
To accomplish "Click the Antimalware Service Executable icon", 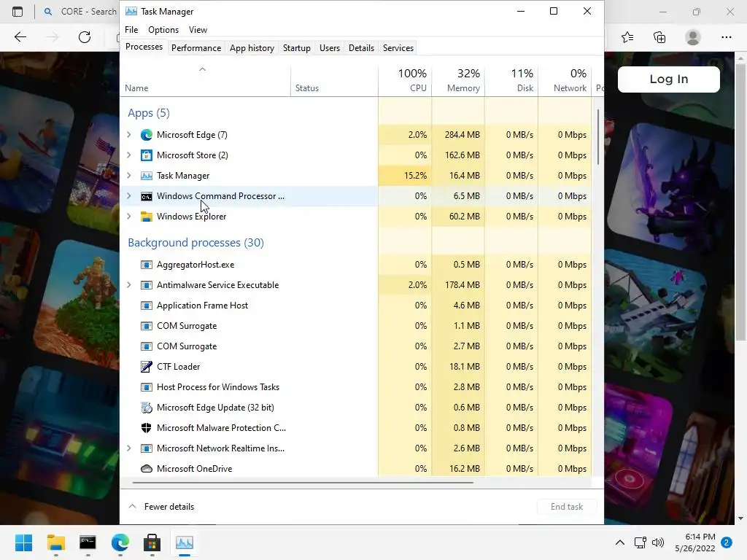I will (x=146, y=285).
